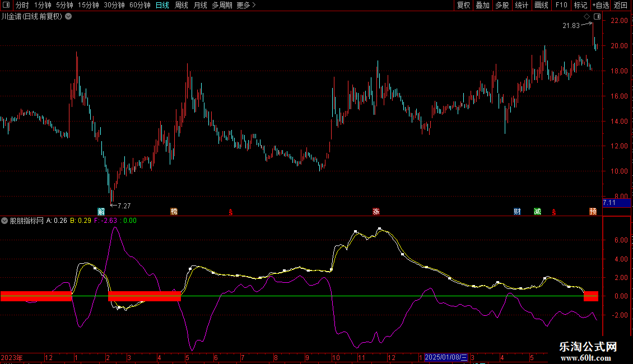Expand the 股朋指标网 indicator dropdown arrow
This screenshot has height=364, width=633.
[5, 221]
